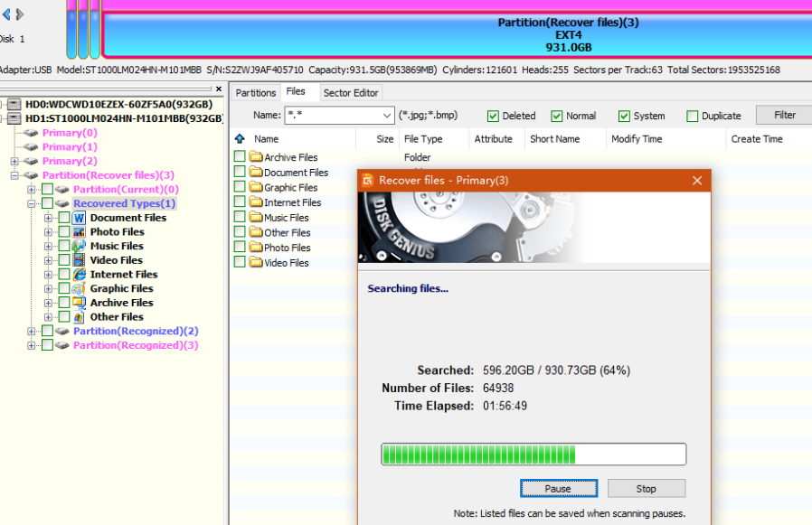
Task: Click the Document Files Word icon in tree
Action: click(x=80, y=218)
